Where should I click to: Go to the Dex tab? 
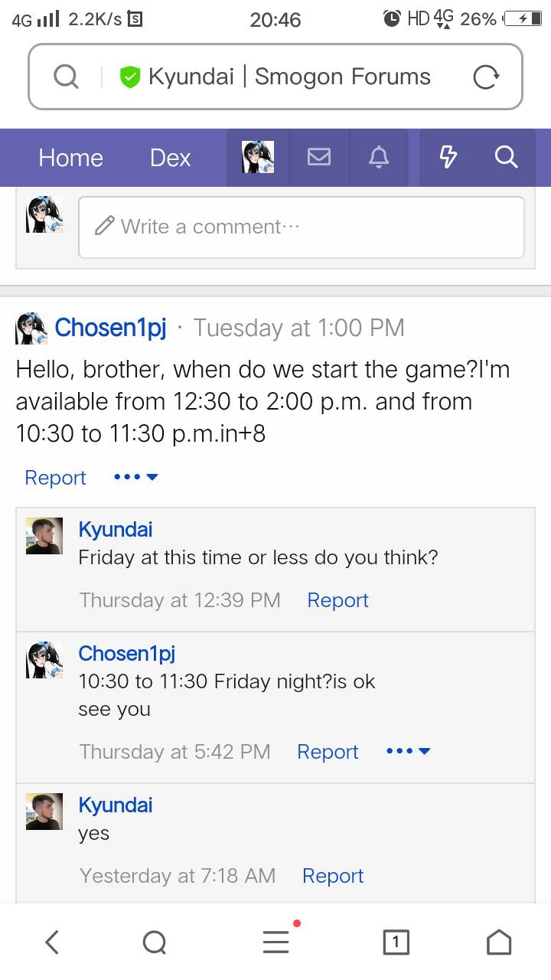170,158
